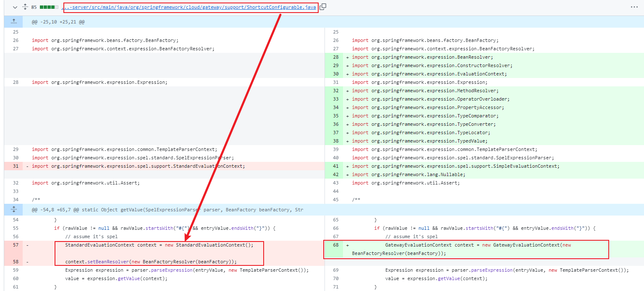This screenshot has width=644, height=291.
Task: Copy the file path to clipboard
Action: point(323,7)
